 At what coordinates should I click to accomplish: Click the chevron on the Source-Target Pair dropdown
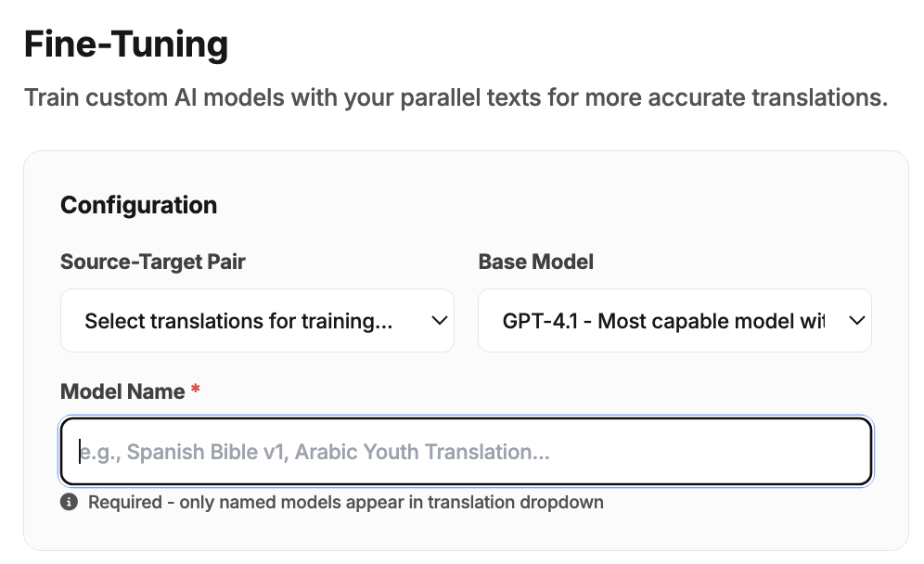(x=438, y=320)
